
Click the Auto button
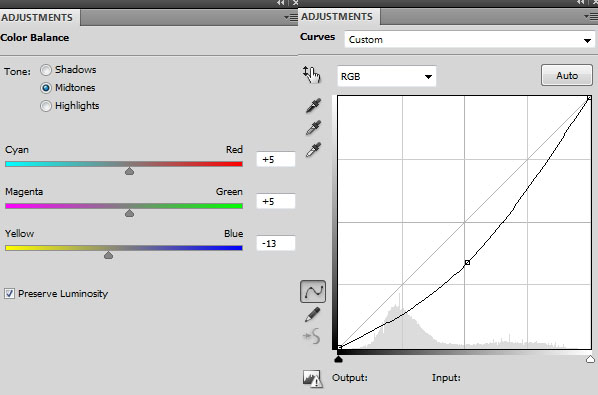pos(567,75)
